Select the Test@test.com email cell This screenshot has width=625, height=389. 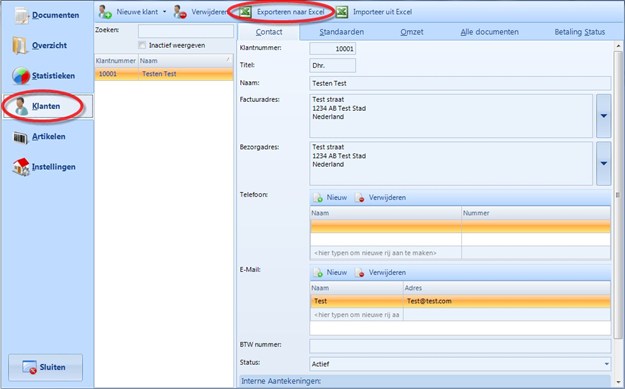(507, 301)
